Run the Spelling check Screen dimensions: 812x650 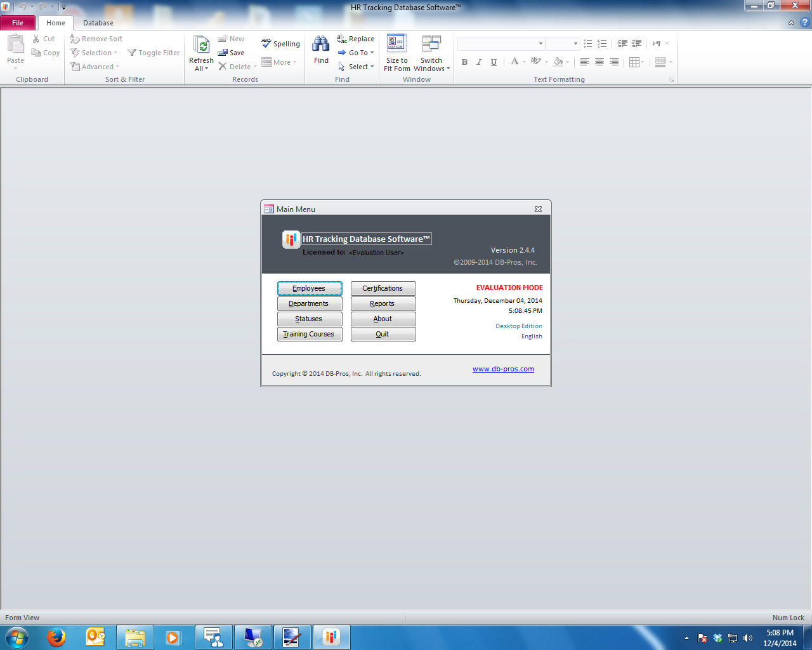(x=280, y=44)
